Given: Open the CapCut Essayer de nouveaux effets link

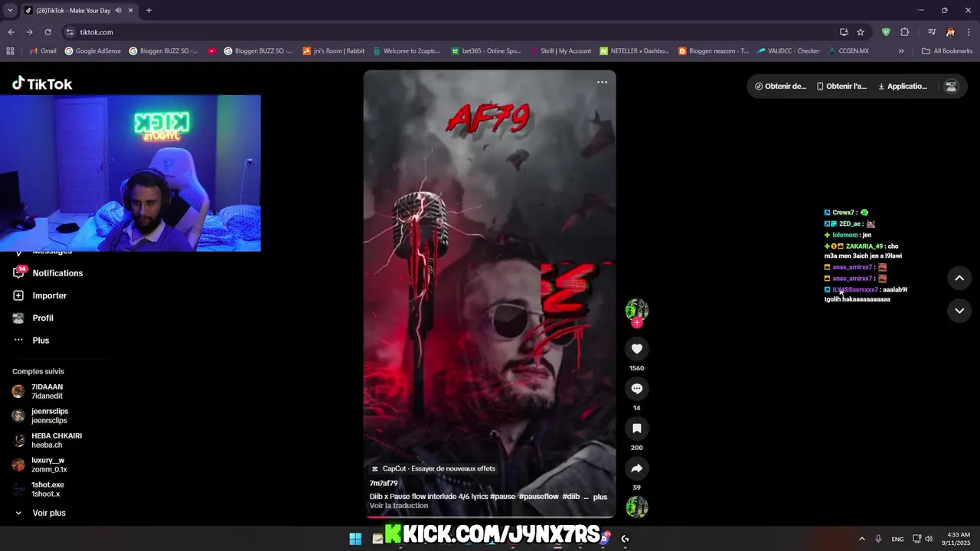Looking at the screenshot, I should [433, 468].
